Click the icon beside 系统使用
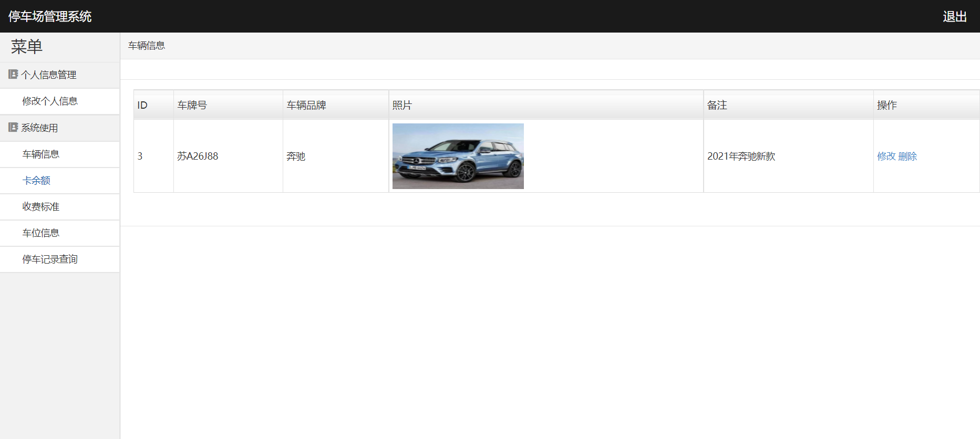Viewport: 980px width, 439px height. pos(13,128)
